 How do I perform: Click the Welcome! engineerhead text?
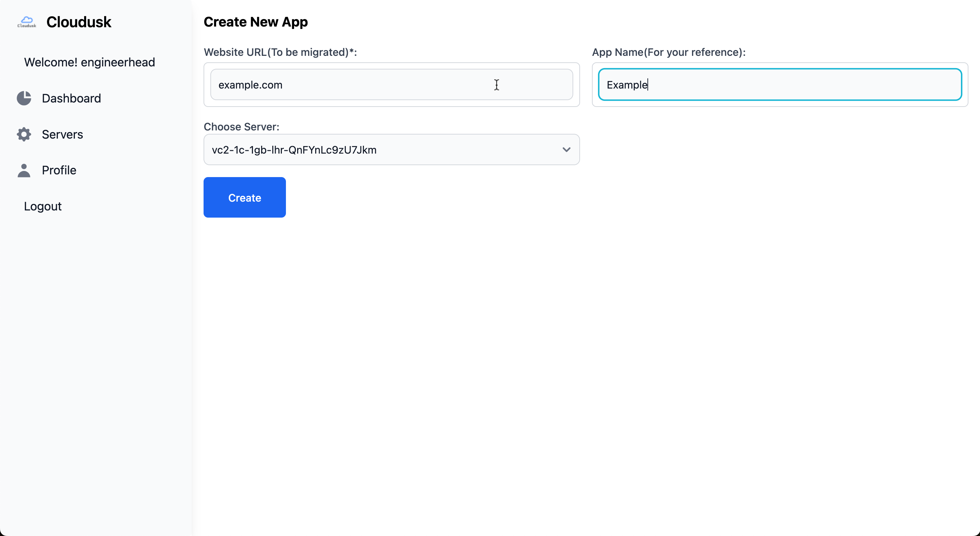(90, 62)
